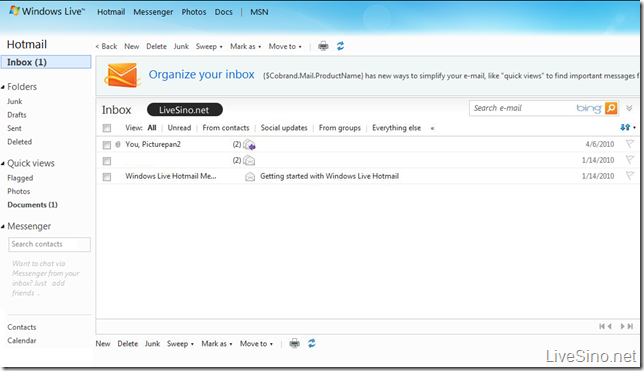The width and height of the screenshot is (644, 371).
Task: Open MSN in top navigation
Action: point(259,12)
